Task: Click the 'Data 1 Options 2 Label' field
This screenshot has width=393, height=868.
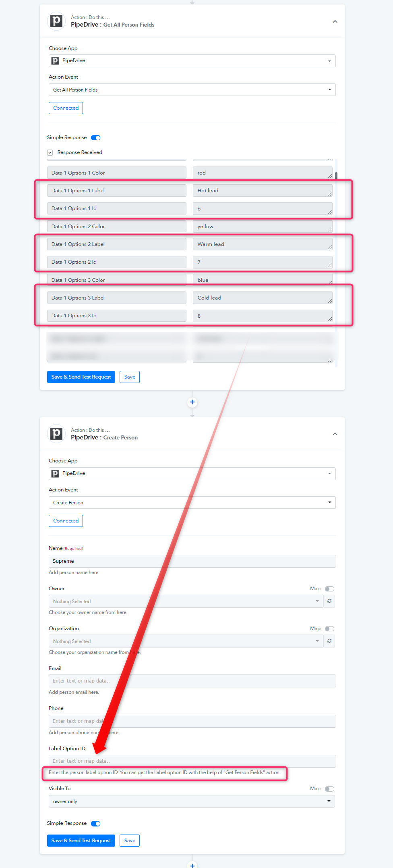Action: pyautogui.click(x=117, y=244)
